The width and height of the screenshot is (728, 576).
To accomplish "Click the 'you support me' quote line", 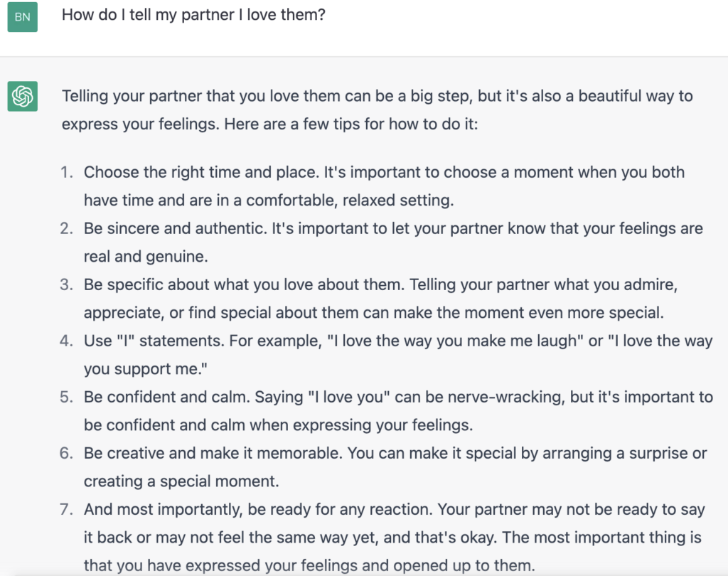I will [145, 369].
